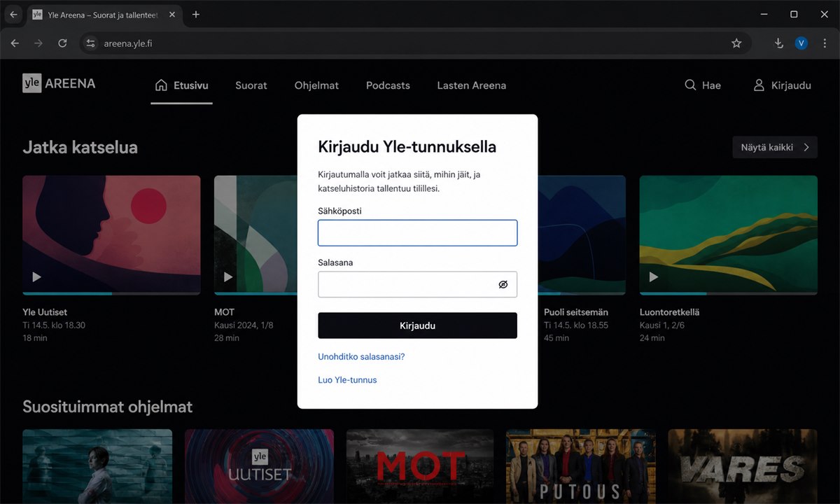840x504 pixels.
Task: Select the Yle Areena browser tab
Action: click(x=105, y=14)
